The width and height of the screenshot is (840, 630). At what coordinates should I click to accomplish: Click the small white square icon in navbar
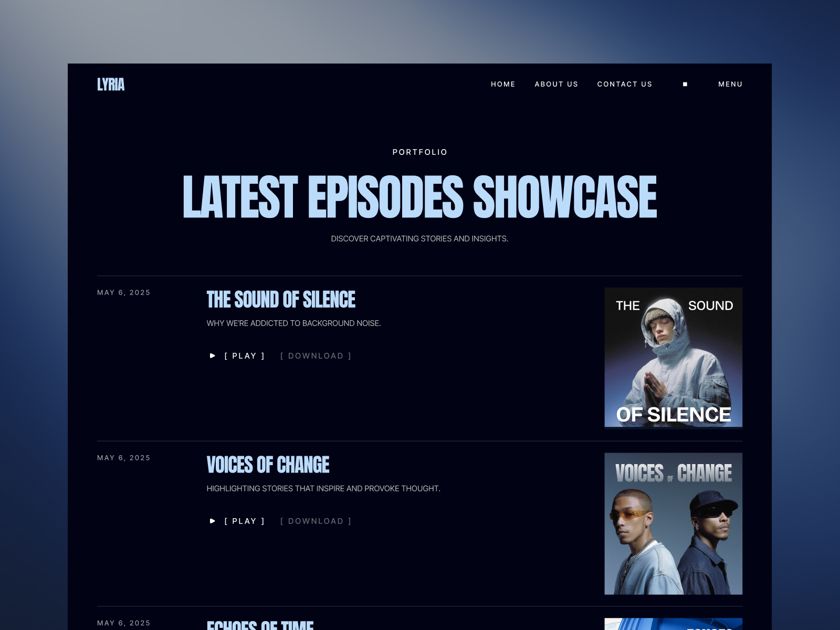click(x=685, y=84)
